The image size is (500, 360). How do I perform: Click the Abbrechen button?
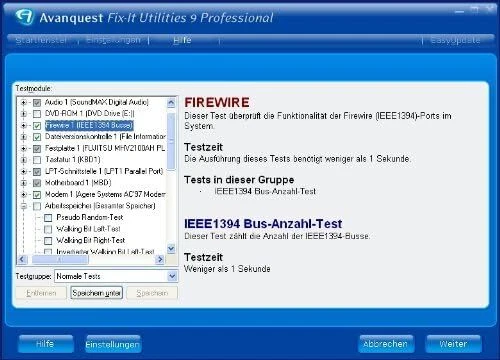coord(386,344)
